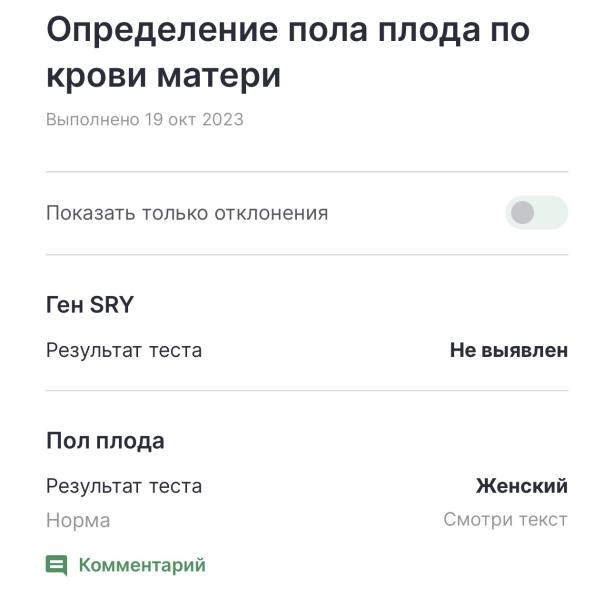Image resolution: width=614 pixels, height=600 pixels.
Task: Click the Не выявлен result value
Action: (x=509, y=350)
